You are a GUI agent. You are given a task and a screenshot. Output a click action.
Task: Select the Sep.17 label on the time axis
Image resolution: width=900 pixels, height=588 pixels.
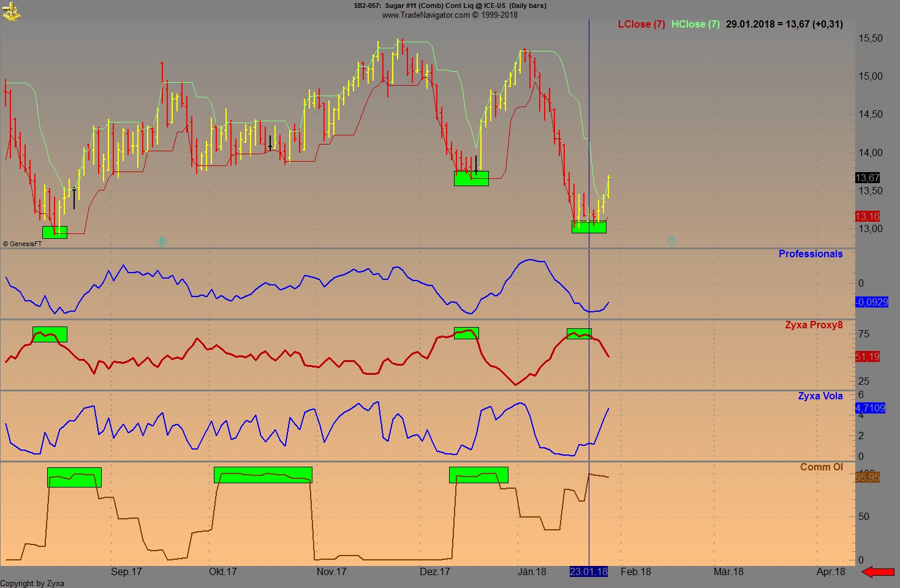point(126,571)
